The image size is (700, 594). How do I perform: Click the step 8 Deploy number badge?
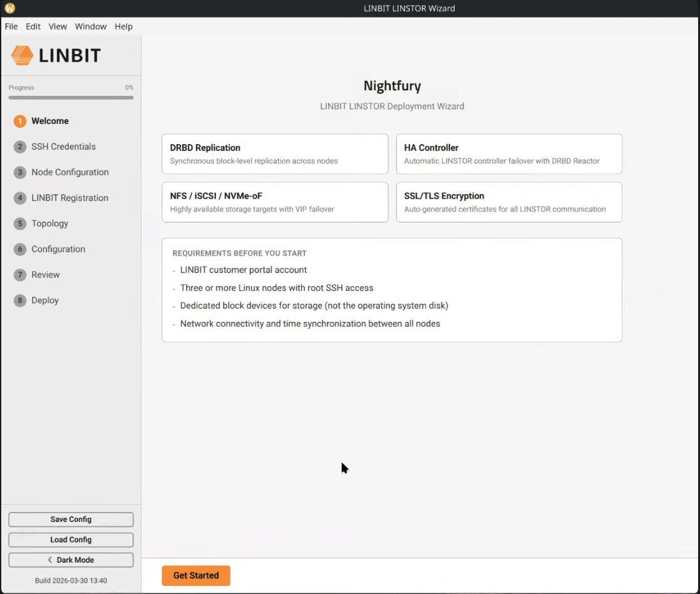pos(20,301)
